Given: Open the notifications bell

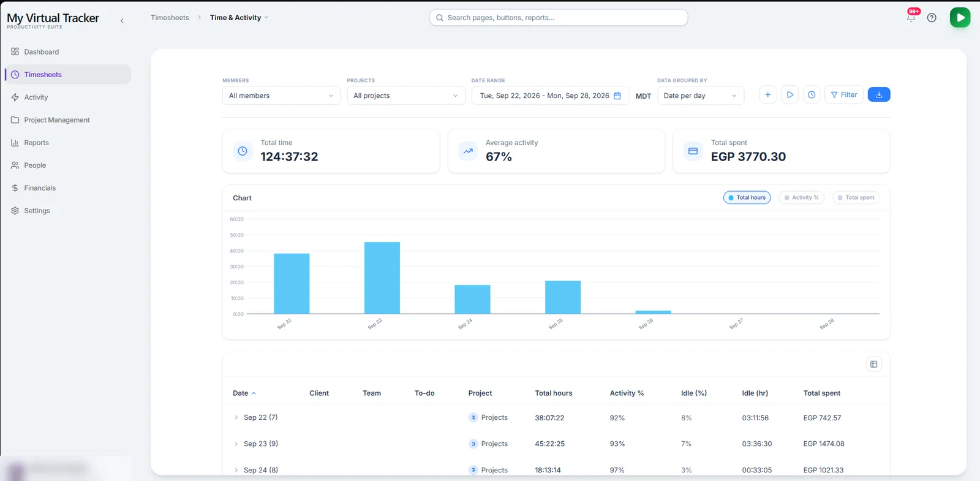Looking at the screenshot, I should click(x=911, y=18).
